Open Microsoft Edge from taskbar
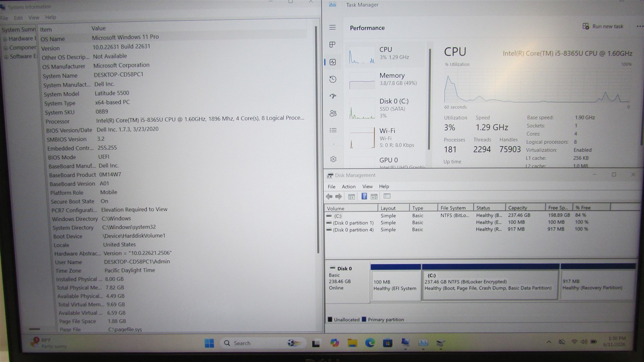 tap(370, 343)
